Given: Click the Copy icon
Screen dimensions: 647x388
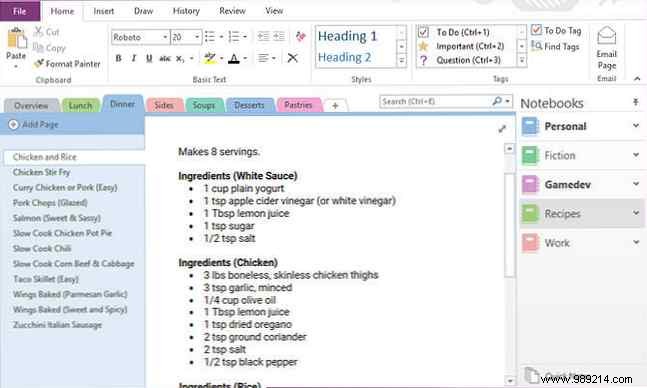Looking at the screenshot, I should [x=38, y=47].
